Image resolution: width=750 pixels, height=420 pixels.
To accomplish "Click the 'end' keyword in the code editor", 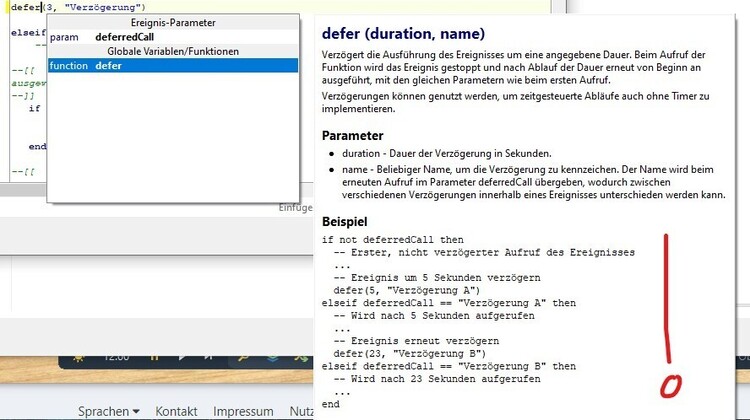I will tap(37, 146).
